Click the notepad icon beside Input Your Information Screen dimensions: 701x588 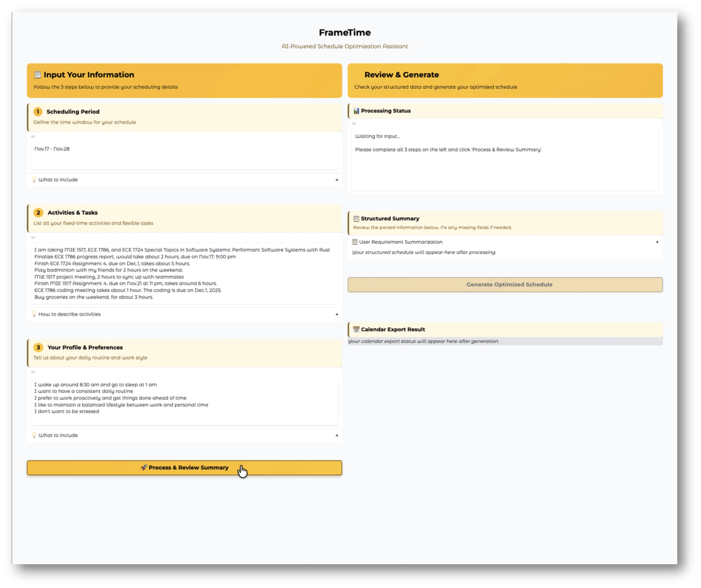pos(37,75)
